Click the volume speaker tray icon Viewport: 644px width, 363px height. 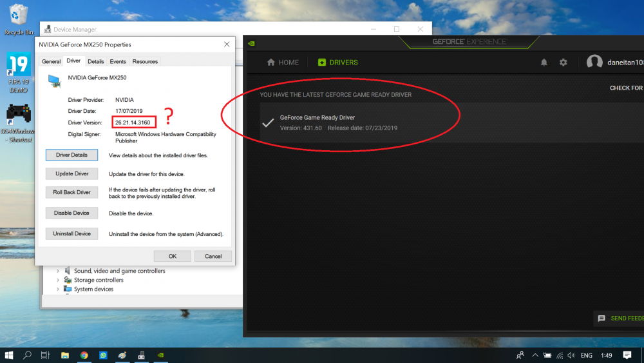coord(571,355)
